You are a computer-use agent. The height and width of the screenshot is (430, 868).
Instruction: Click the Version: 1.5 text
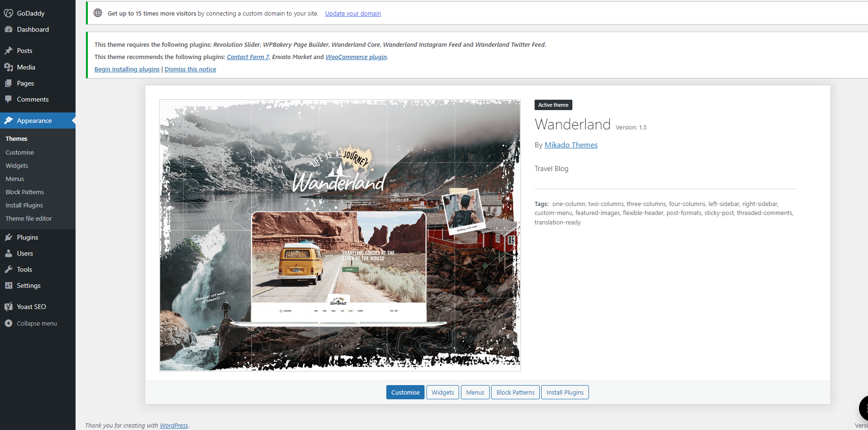click(631, 127)
